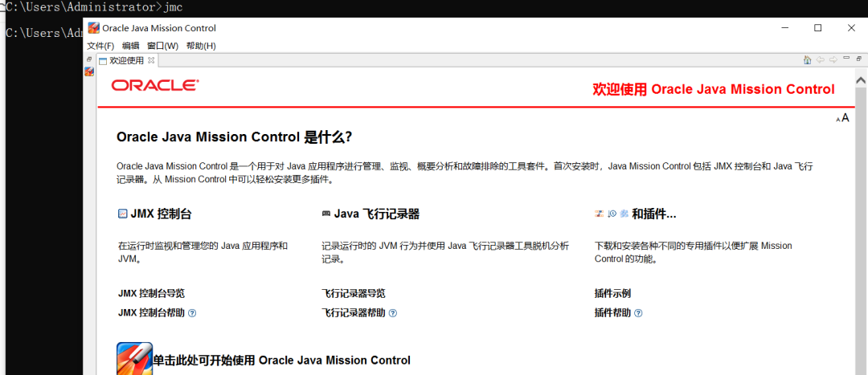Open the 插件示例 link
868x375 pixels.
point(612,293)
